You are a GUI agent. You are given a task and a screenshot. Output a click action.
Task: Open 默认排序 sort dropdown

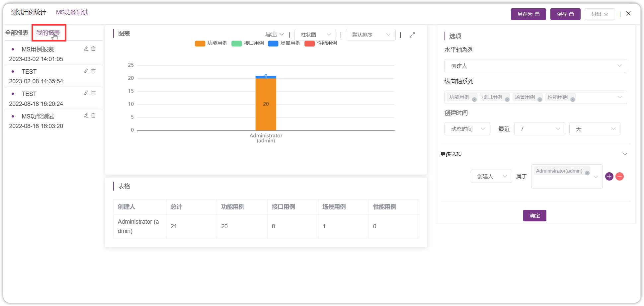(370, 35)
